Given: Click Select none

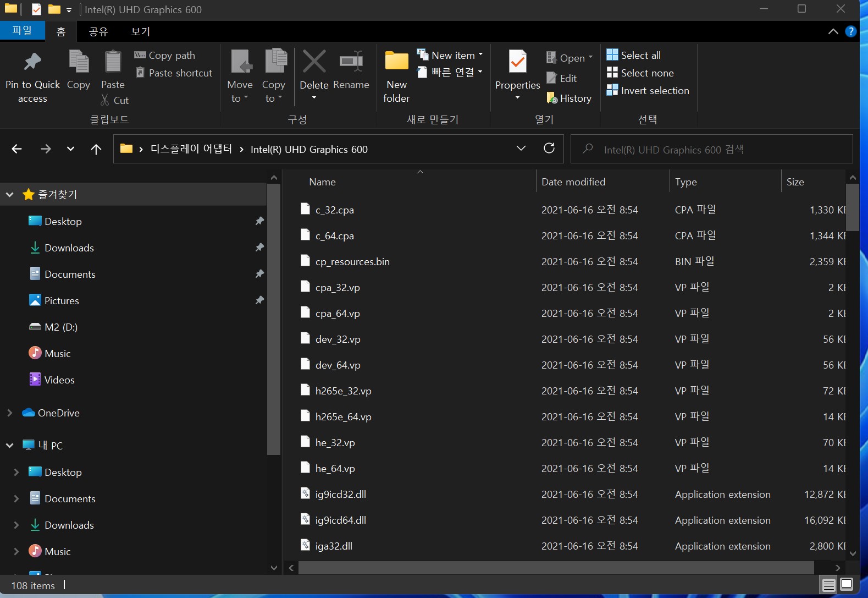Looking at the screenshot, I should tap(640, 73).
